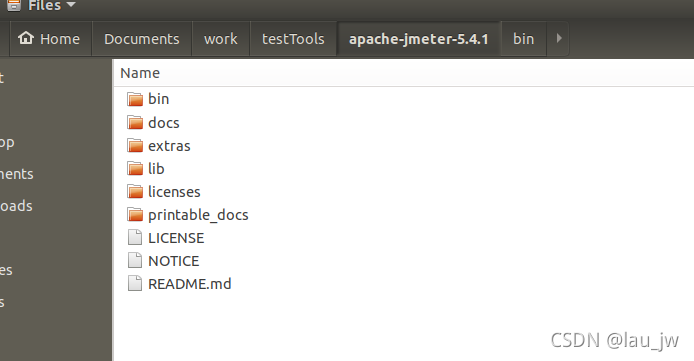This screenshot has width=694, height=361.
Task: Select the licenses folder icon
Action: (x=135, y=192)
